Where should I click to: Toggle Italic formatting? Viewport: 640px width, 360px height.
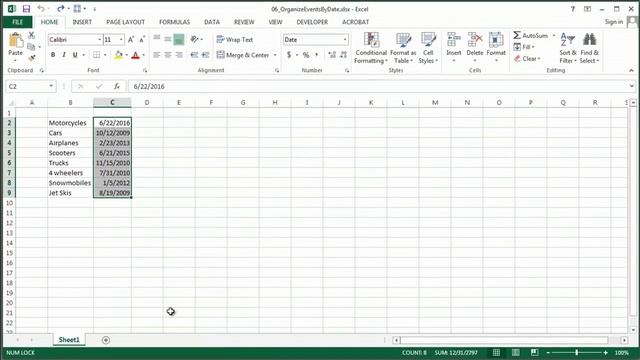tap(64, 55)
